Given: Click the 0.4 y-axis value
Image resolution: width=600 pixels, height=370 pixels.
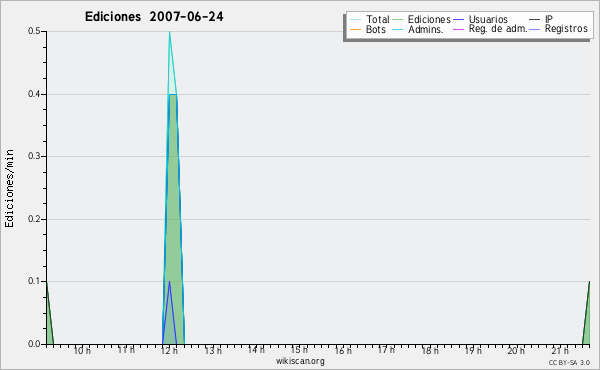Looking at the screenshot, I should (34, 94).
